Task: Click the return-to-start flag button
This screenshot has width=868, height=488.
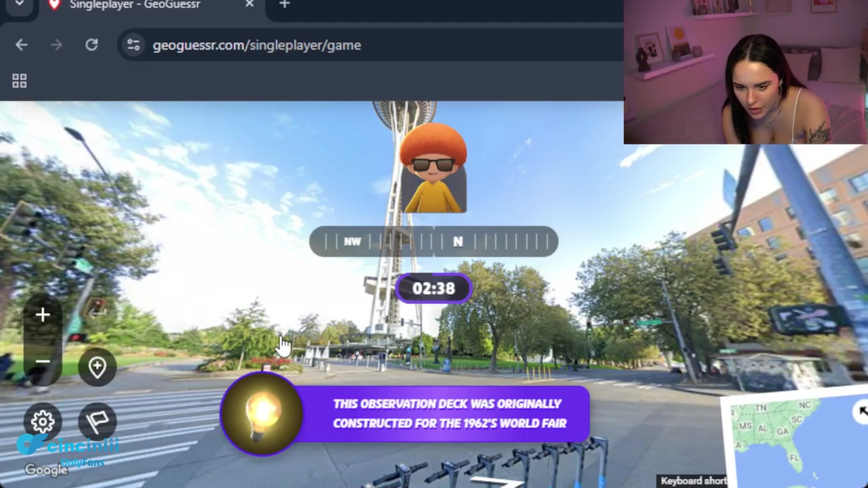Action: (97, 422)
